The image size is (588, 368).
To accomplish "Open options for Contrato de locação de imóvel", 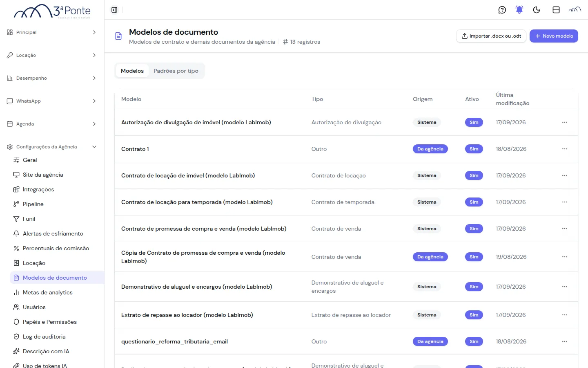I will pyautogui.click(x=565, y=175).
